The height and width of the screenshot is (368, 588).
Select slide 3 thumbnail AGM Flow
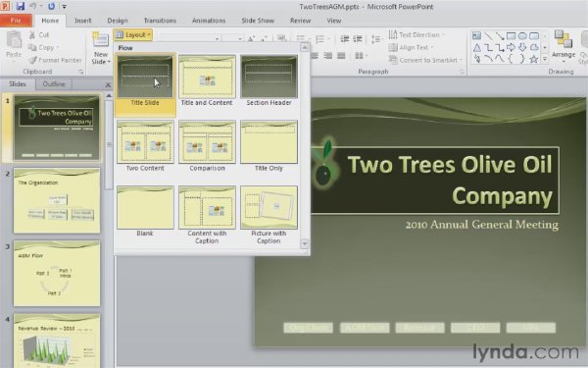[x=57, y=274]
